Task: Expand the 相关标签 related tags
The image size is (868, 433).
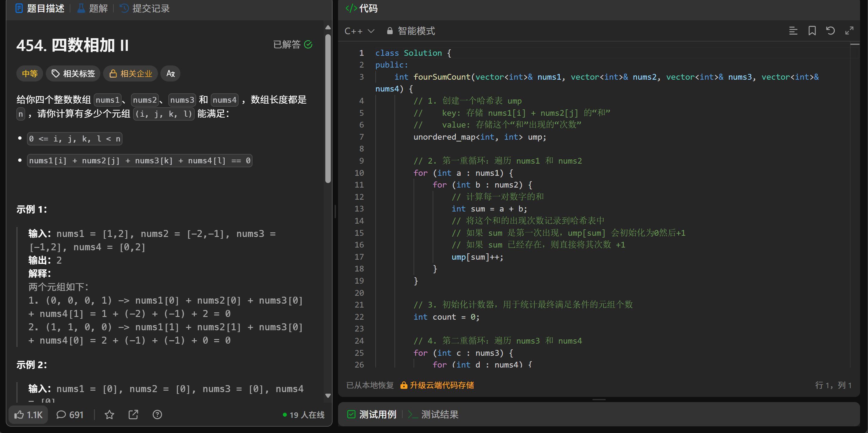Action: click(73, 73)
